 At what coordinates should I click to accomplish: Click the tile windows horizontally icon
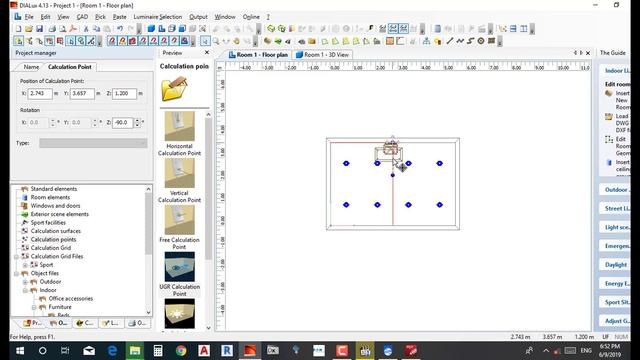[x=513, y=29]
